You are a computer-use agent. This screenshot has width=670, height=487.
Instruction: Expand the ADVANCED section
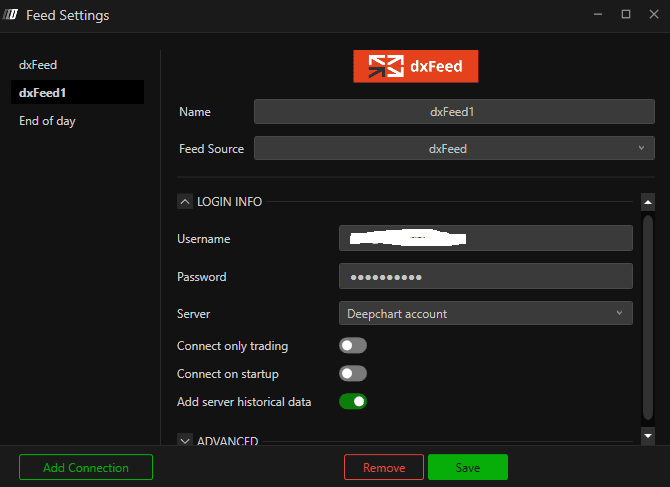pyautogui.click(x=185, y=440)
